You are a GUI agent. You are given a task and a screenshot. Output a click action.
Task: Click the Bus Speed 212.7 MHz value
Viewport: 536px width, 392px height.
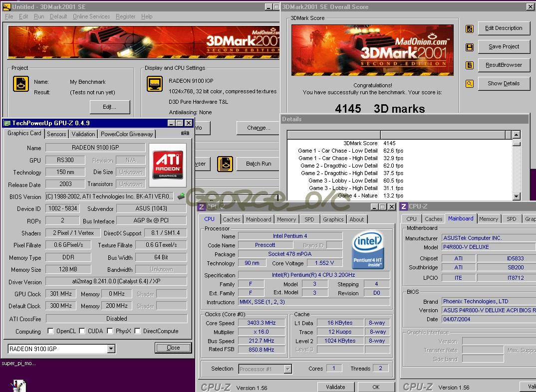[x=262, y=341]
